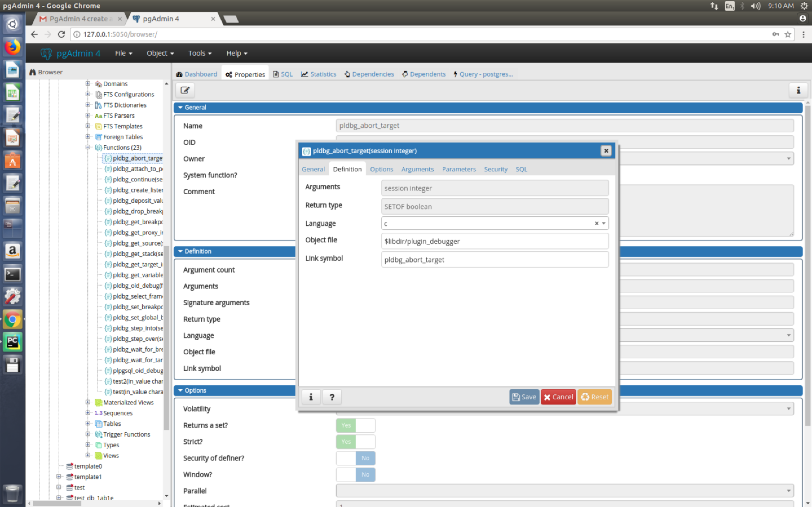Click the orange Reset button

coord(594,397)
